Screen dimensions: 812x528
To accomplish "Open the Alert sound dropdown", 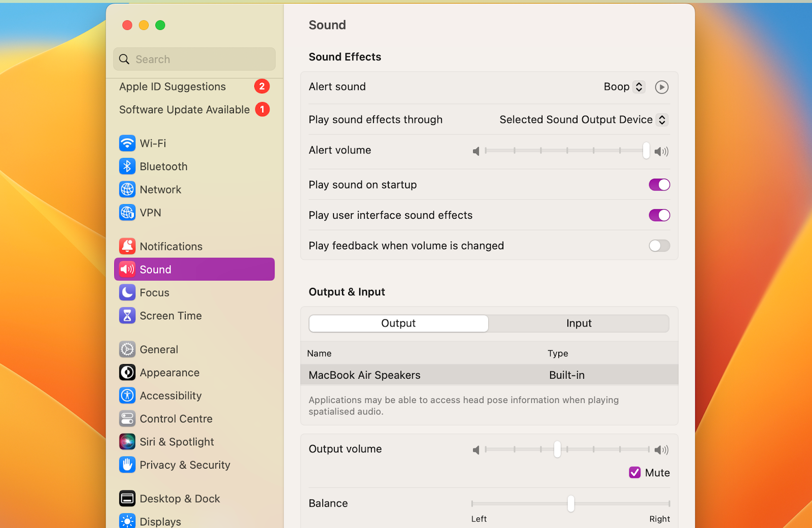I will (x=638, y=86).
